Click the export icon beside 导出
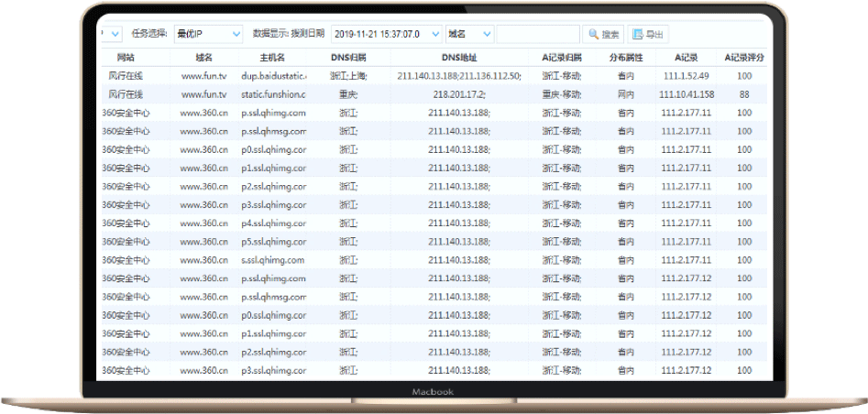The image size is (868, 414). (x=638, y=34)
